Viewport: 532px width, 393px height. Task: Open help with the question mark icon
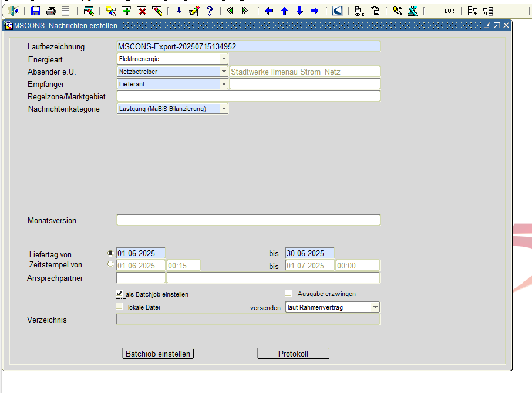click(x=209, y=11)
